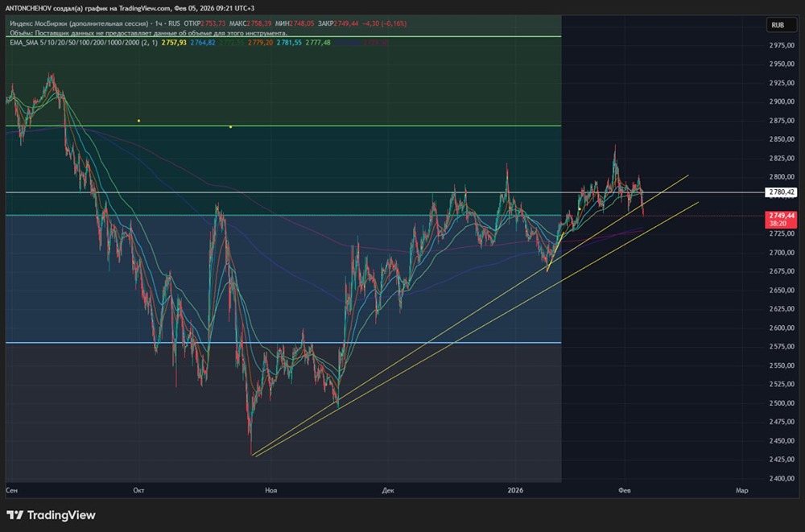Click the Объём data notice line

[148, 33]
